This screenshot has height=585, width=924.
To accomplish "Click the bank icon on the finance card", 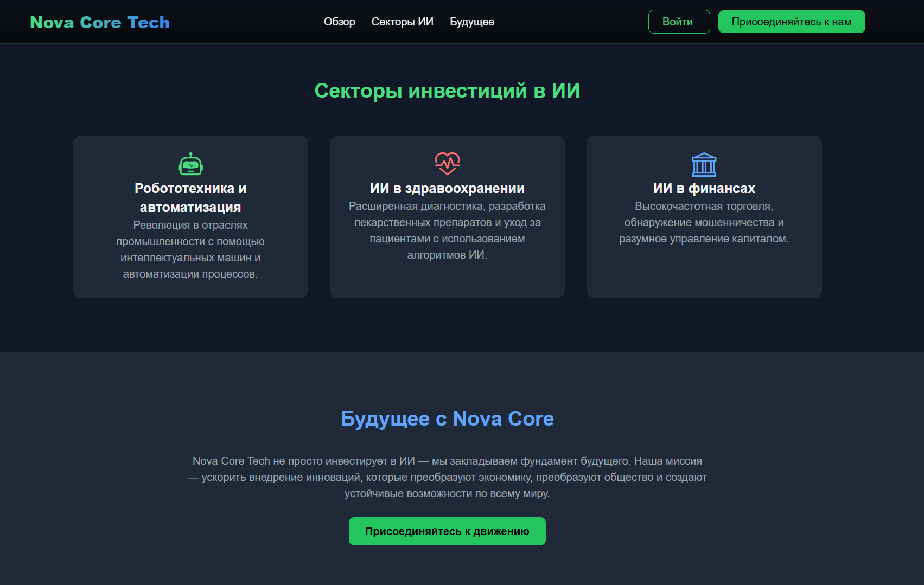I will click(x=704, y=164).
